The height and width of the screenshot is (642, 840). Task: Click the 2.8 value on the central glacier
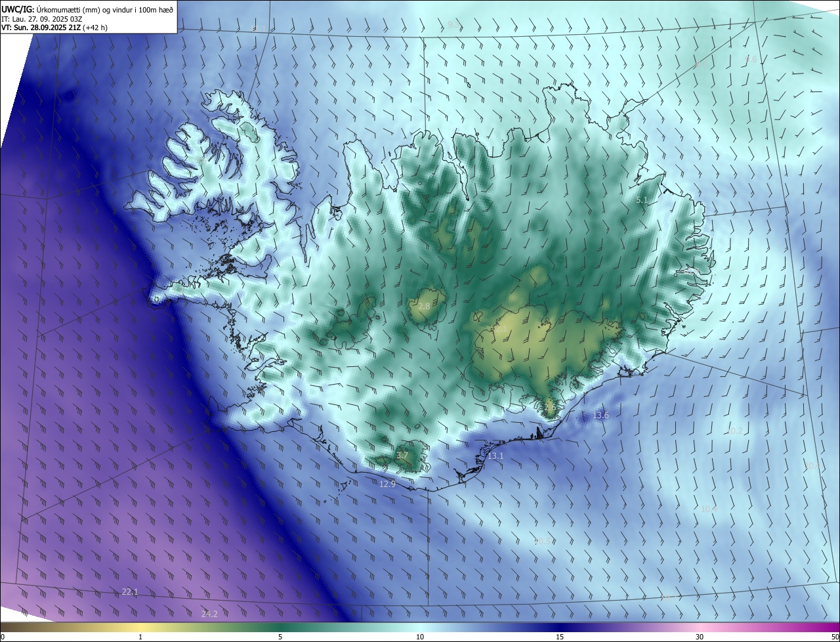424,307
